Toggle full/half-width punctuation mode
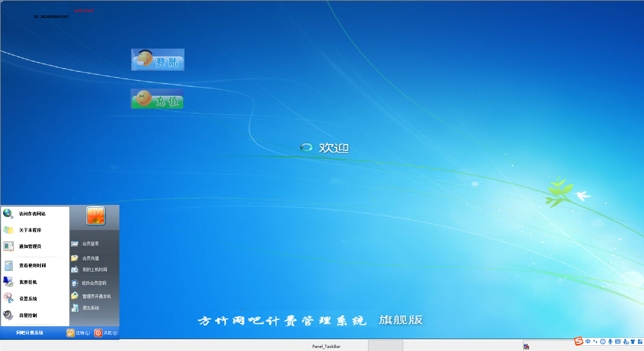Image resolution: width=644 pixels, height=351 pixels. tap(595, 341)
